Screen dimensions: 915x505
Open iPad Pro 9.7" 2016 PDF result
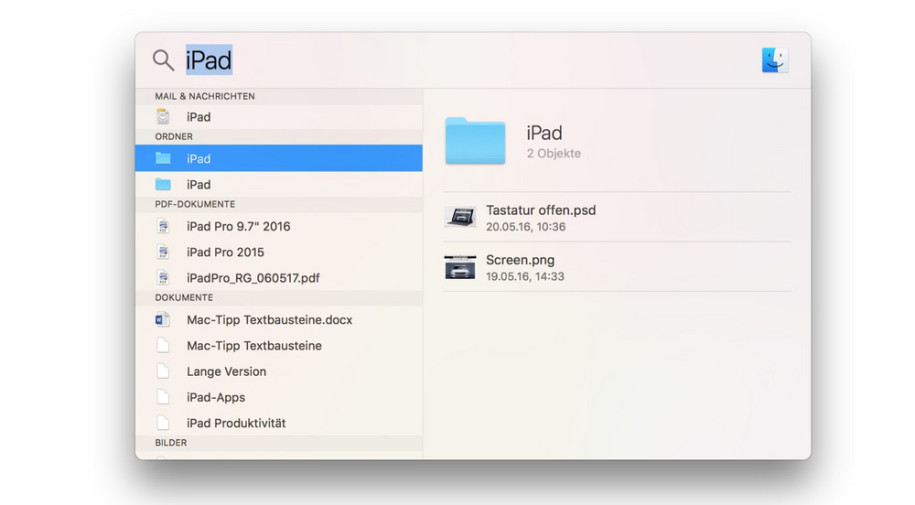coord(279,227)
